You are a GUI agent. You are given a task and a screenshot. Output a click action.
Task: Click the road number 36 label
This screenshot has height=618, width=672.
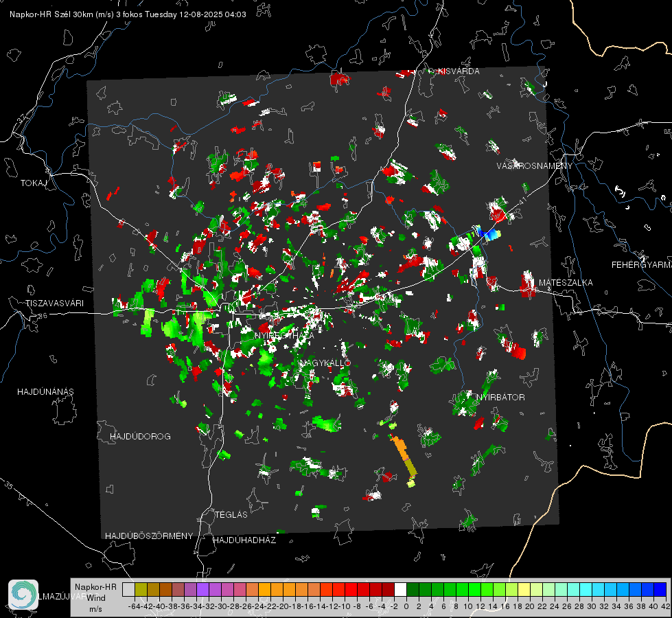pyautogui.click(x=43, y=316)
